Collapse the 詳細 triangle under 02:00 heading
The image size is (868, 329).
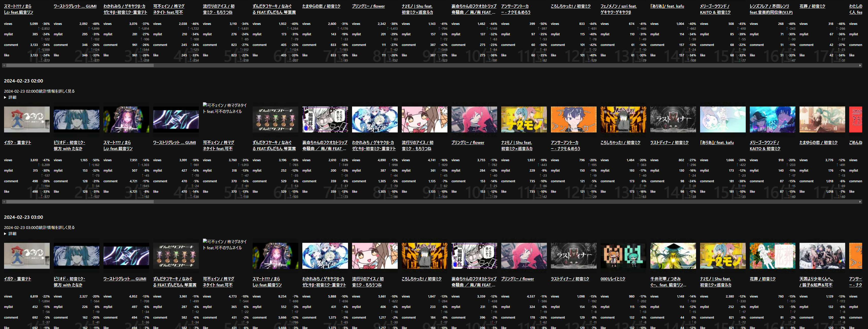point(6,97)
